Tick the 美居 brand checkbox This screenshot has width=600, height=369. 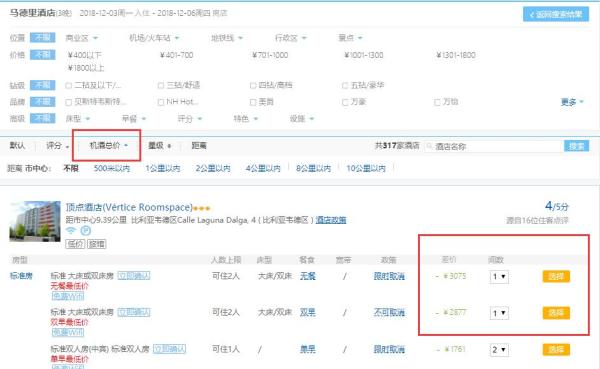253,102
